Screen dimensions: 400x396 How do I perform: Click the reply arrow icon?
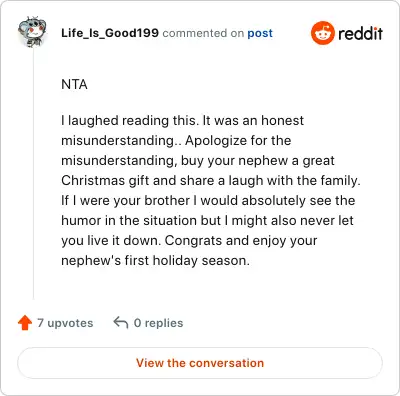coord(121,322)
